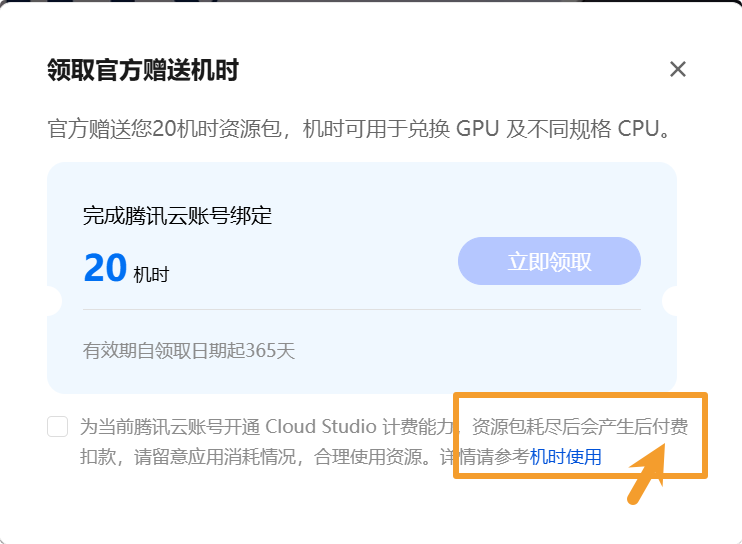The height and width of the screenshot is (544, 742).
Task: Click the blue 20 number on the coupon
Action: coord(105,268)
